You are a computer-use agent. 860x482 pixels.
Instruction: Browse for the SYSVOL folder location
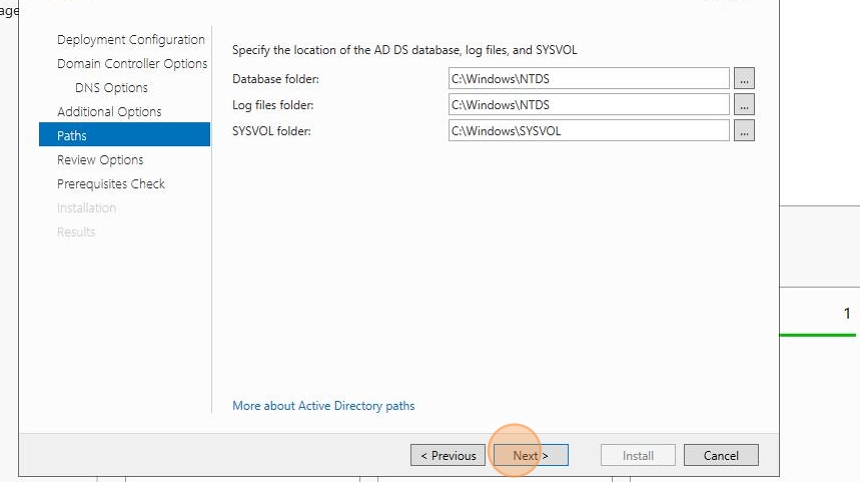click(744, 131)
